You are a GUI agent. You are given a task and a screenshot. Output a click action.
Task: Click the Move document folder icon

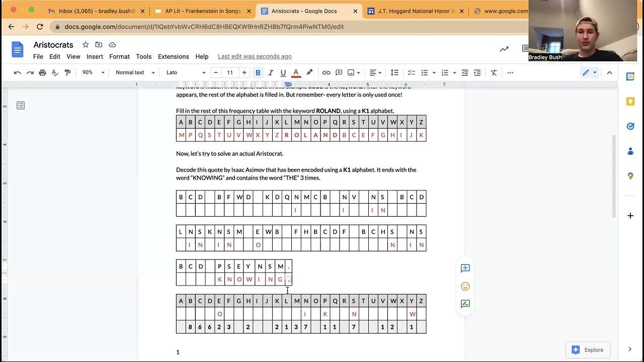99,45
